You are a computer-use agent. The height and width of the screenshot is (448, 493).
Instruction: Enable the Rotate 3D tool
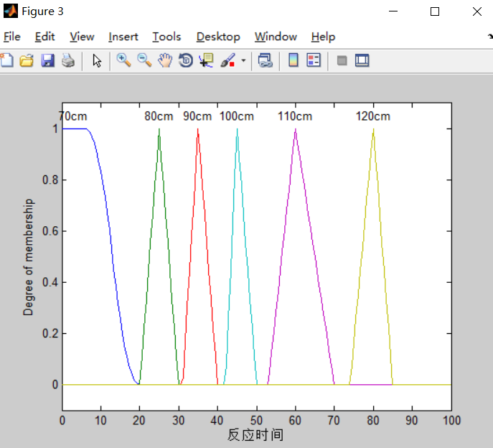(x=186, y=60)
